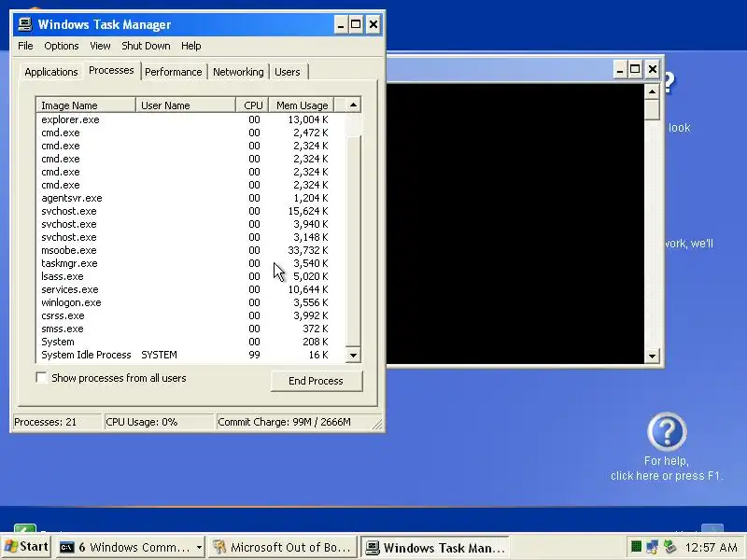Sort by Image Name column header
This screenshot has height=560, width=747.
point(86,105)
